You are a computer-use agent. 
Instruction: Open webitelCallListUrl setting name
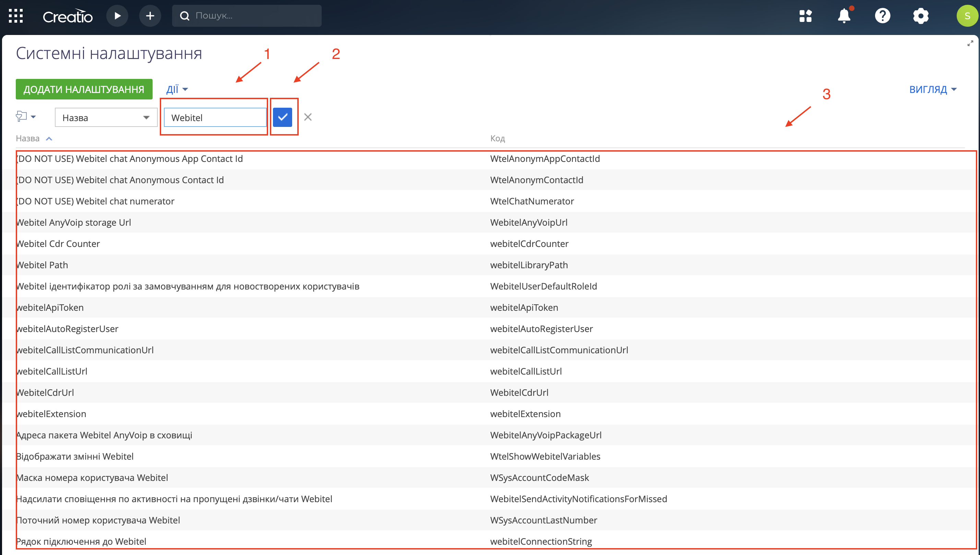coord(52,371)
